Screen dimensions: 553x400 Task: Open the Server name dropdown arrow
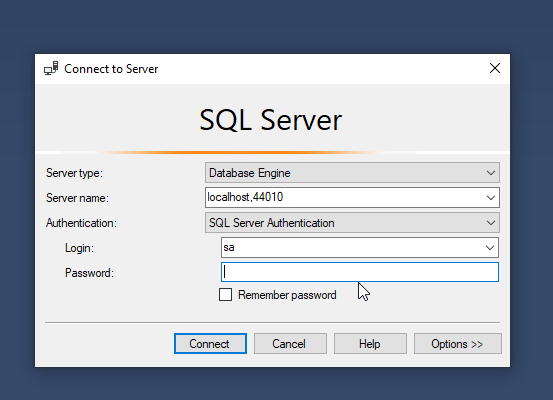(491, 198)
